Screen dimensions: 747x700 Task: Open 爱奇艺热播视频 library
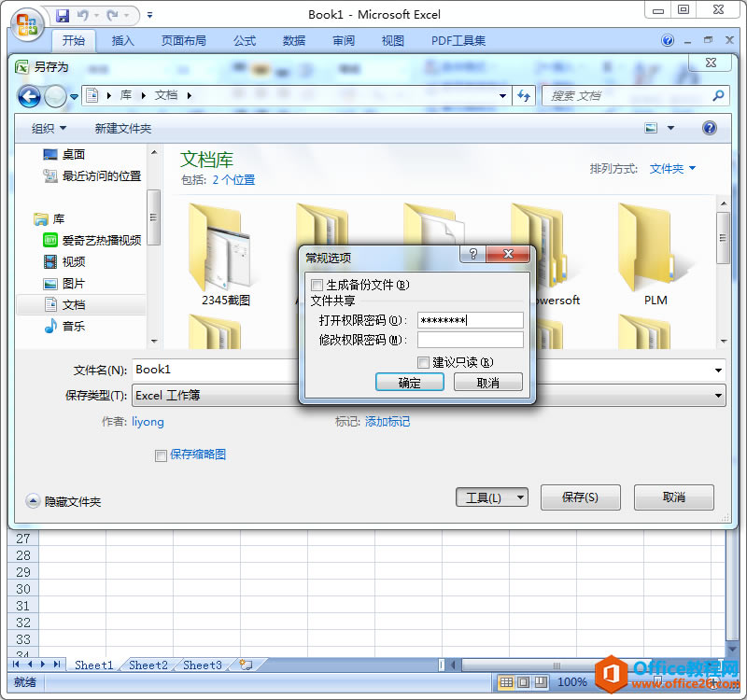[x=92, y=240]
